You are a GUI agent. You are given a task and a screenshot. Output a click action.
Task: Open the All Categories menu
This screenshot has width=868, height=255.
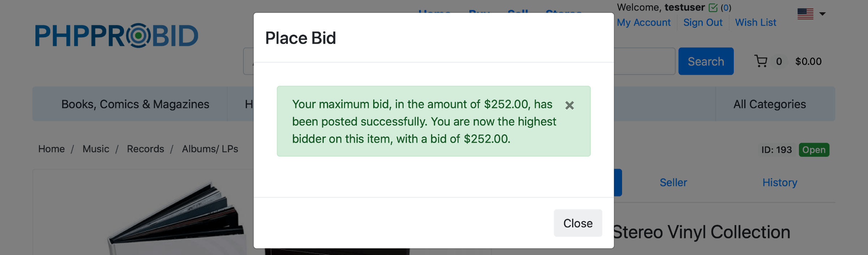pos(769,104)
